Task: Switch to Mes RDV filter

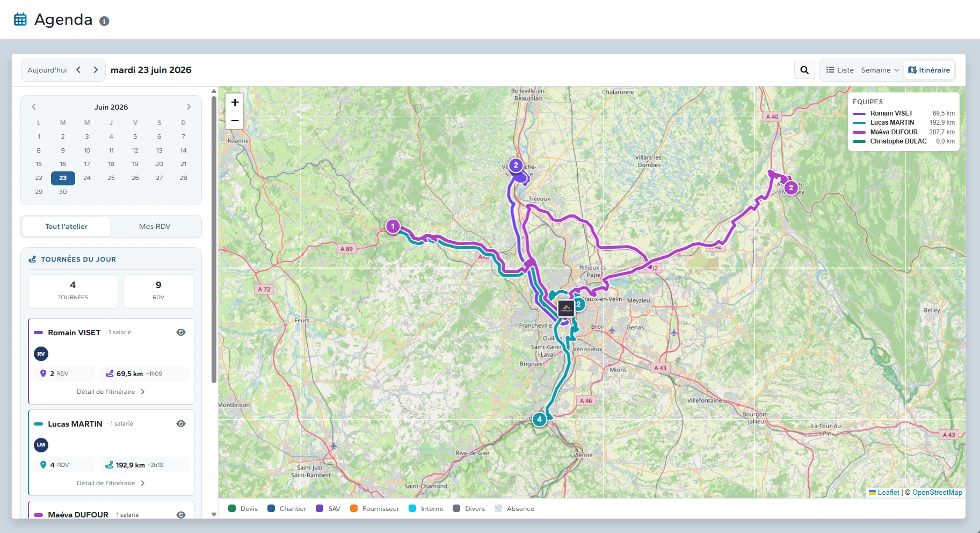Action: pos(155,226)
